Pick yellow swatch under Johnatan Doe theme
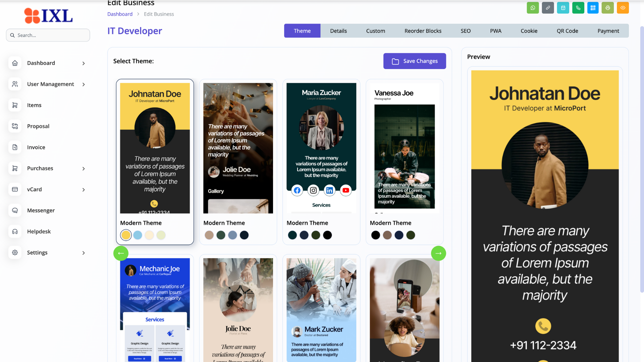This screenshot has width=644, height=362. click(126, 235)
